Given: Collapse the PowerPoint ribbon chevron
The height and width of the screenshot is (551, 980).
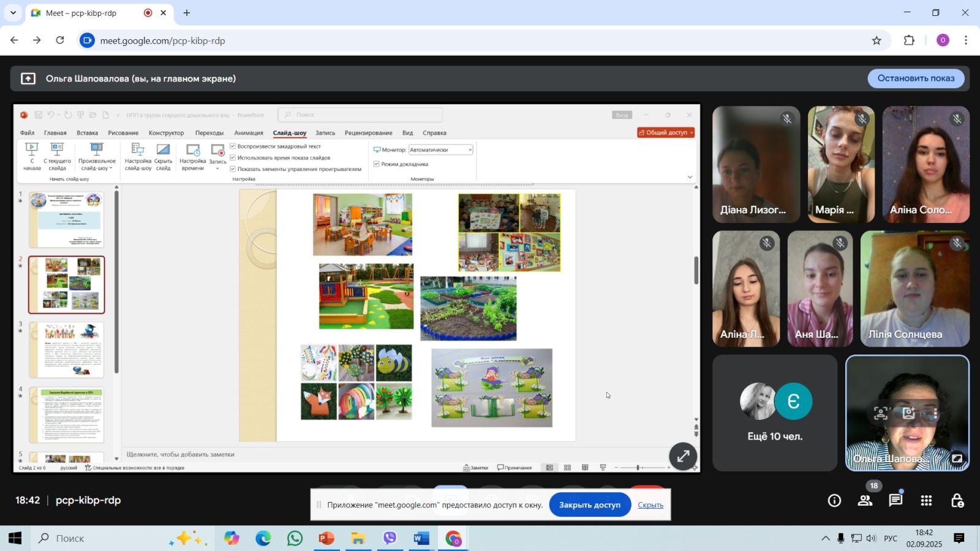Looking at the screenshot, I should [690, 177].
